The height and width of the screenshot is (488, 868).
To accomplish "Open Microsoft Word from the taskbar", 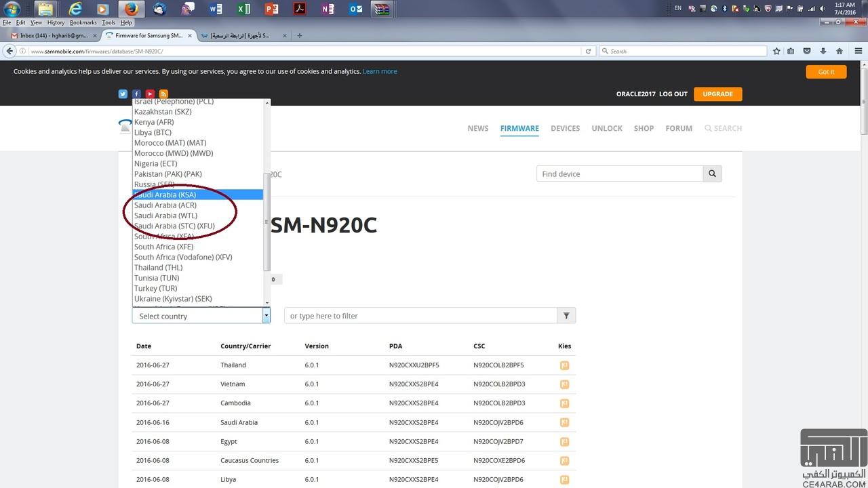I will click(x=216, y=9).
